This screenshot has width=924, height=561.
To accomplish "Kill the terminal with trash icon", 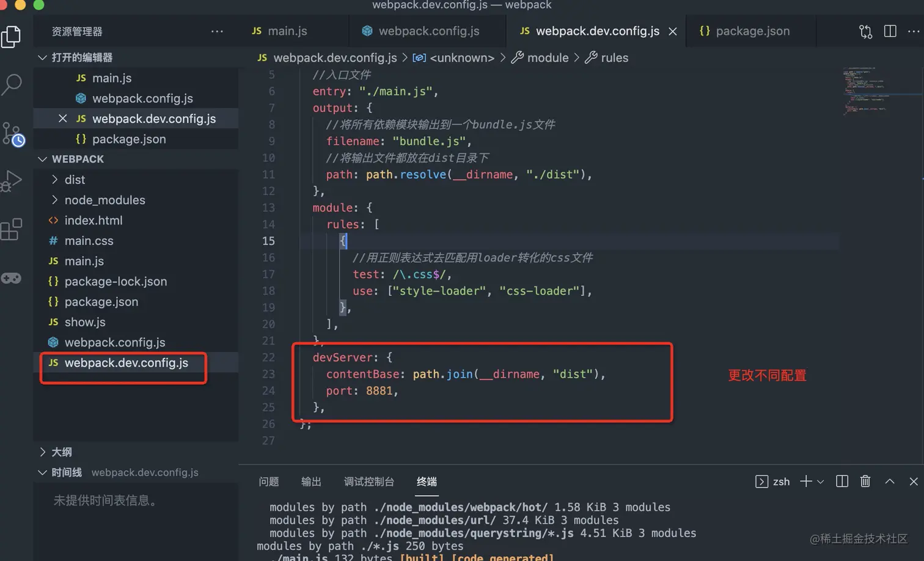I will (865, 482).
